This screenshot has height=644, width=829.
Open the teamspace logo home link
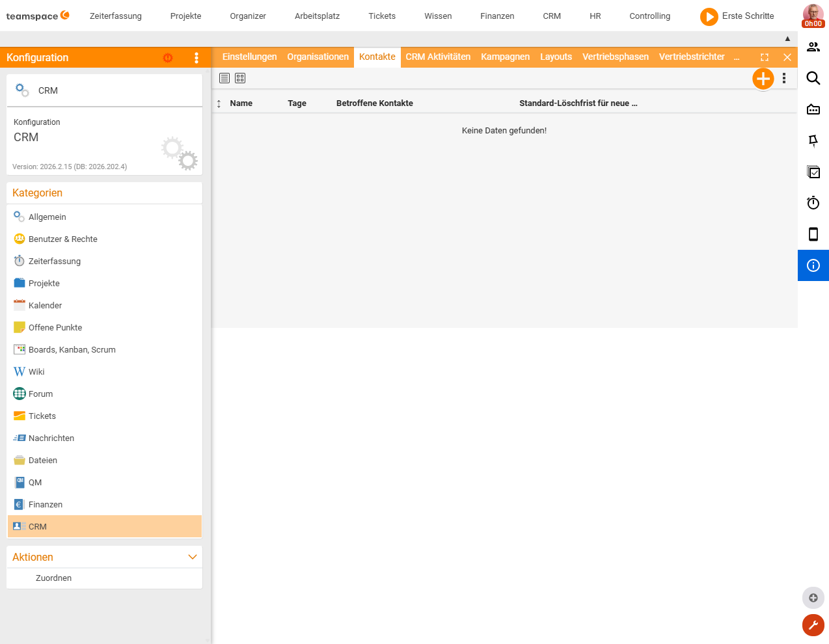(38, 16)
